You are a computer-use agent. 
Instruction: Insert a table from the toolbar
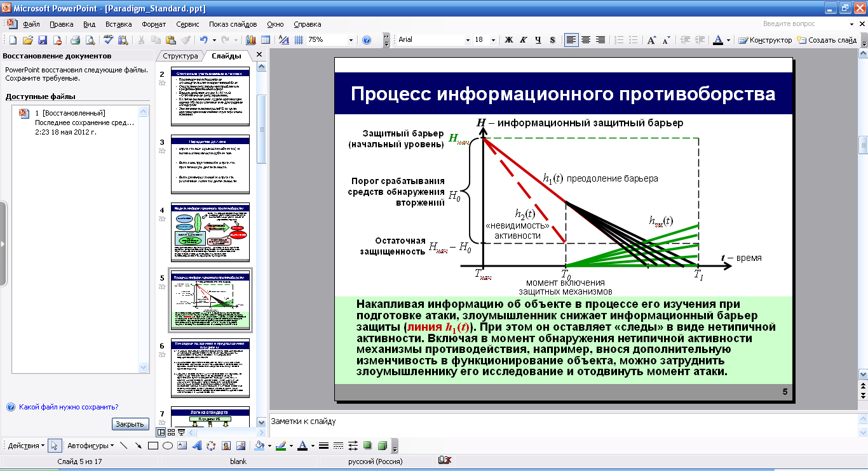[266, 40]
